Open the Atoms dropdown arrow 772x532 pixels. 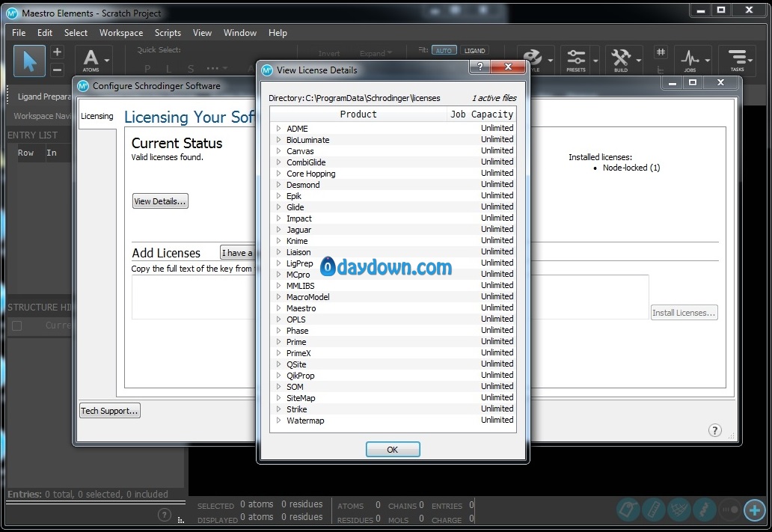107,61
